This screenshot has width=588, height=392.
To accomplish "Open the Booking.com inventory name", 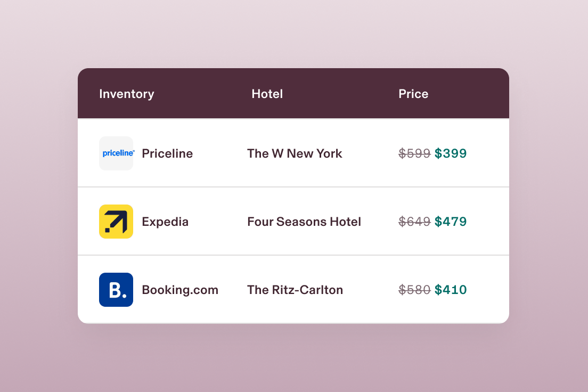I will pyautogui.click(x=180, y=290).
